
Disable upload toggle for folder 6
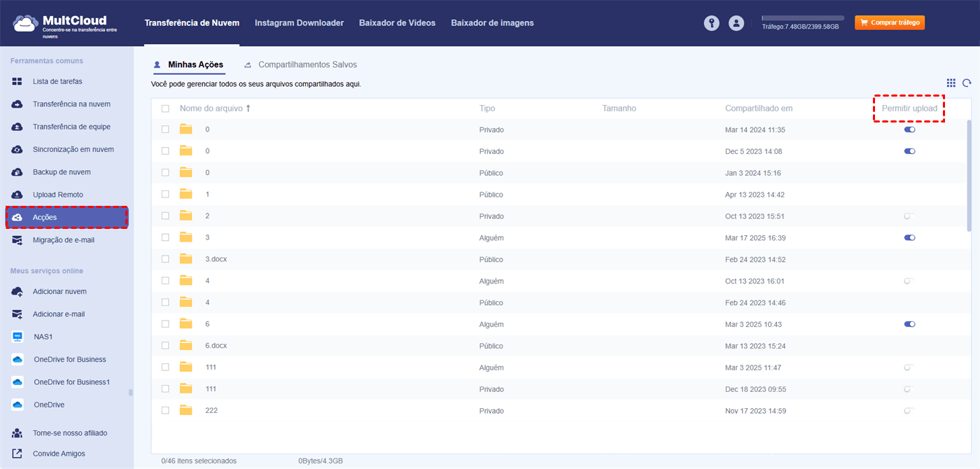[909, 324]
